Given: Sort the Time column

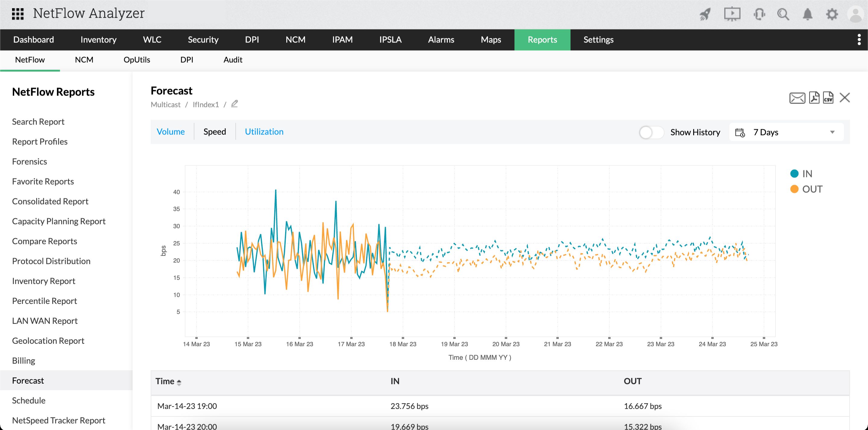Looking at the screenshot, I should coord(179,382).
